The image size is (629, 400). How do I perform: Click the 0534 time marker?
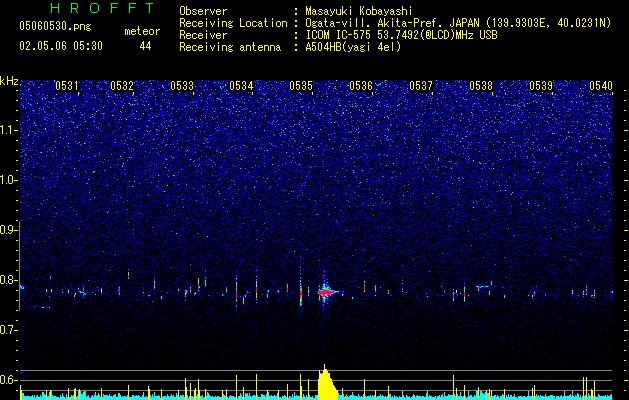pyautogui.click(x=241, y=86)
